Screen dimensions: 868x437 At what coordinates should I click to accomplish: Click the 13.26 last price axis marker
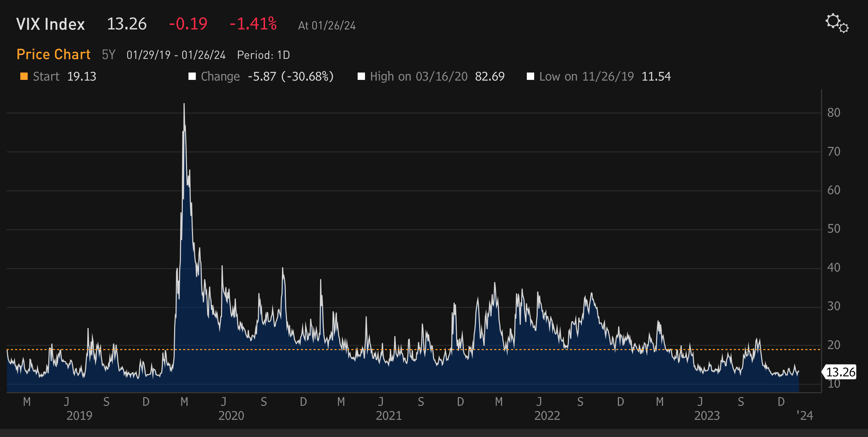click(839, 372)
